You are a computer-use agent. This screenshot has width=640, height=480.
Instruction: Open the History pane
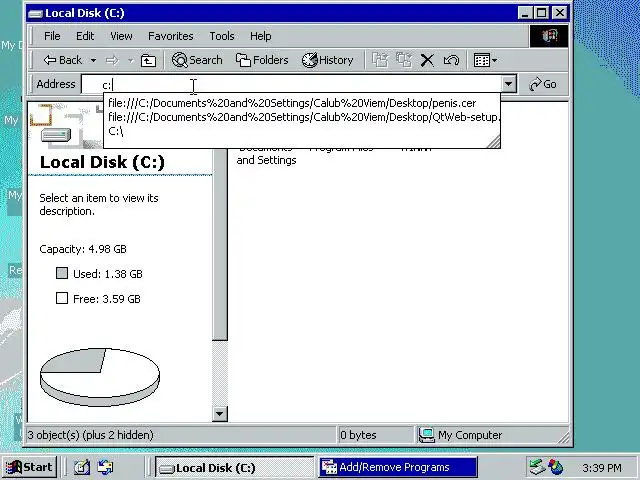coord(327,60)
